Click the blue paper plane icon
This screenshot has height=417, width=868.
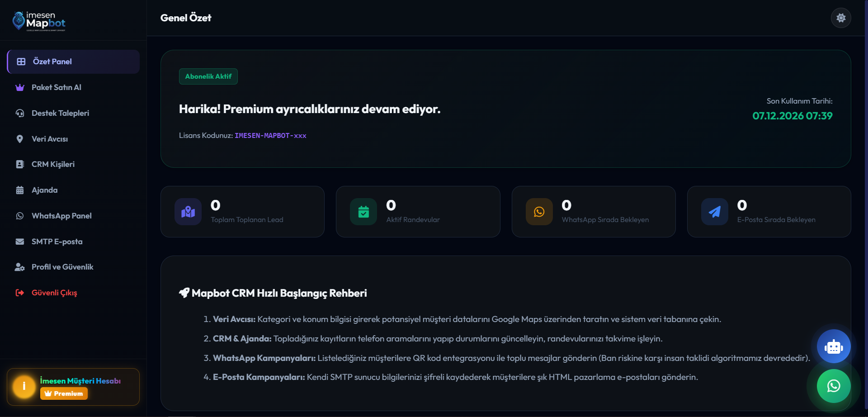pyautogui.click(x=715, y=212)
